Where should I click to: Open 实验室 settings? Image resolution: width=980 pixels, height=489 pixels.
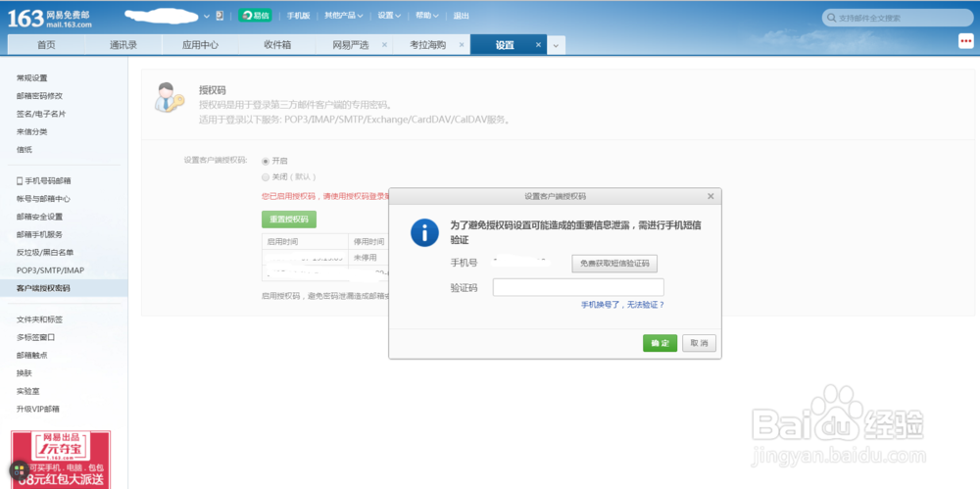[x=28, y=391]
